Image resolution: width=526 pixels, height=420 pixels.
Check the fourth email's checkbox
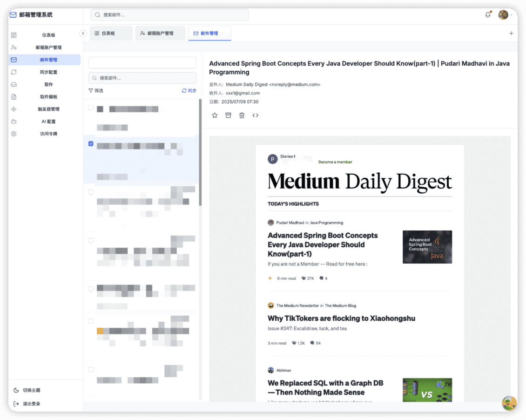(91, 241)
